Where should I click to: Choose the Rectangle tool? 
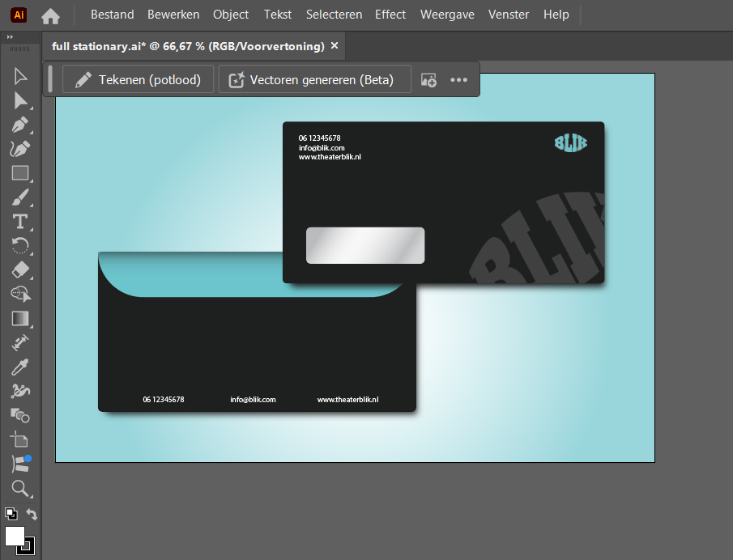click(x=20, y=173)
